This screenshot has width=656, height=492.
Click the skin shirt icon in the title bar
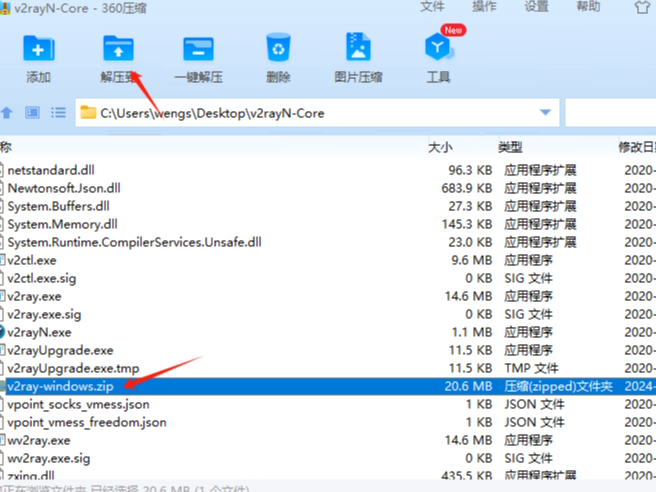coord(642,7)
